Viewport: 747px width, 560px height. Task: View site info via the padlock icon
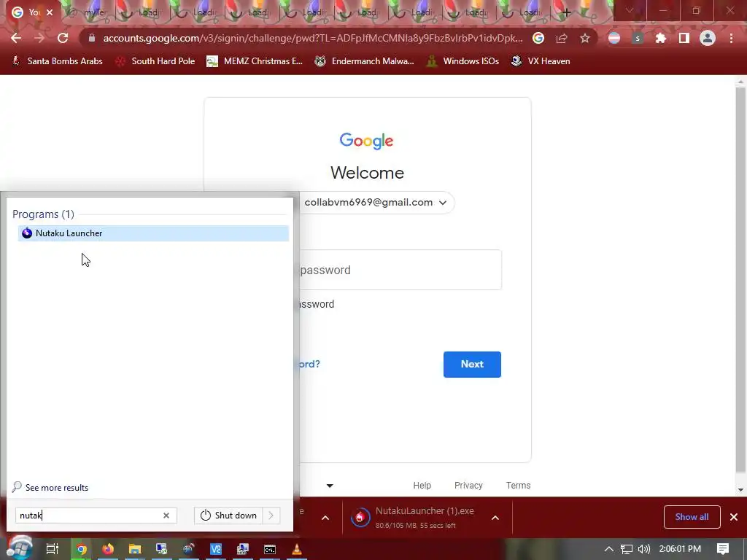(92, 38)
